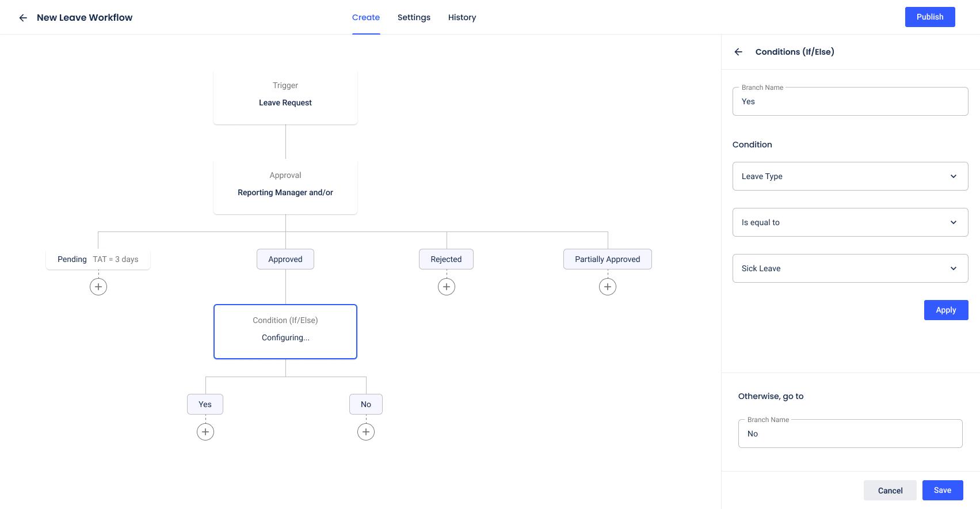Add a step under the No branch
This screenshot has height=509, width=980.
point(366,432)
